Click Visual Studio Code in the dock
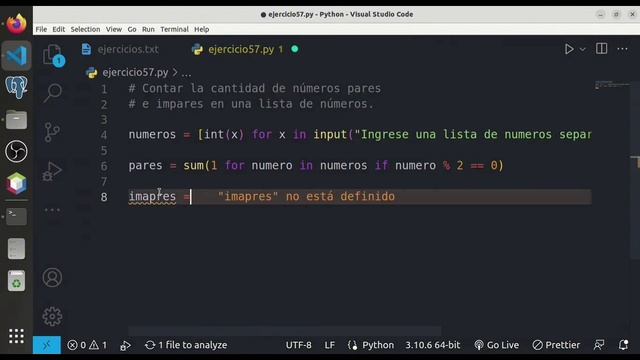This screenshot has width=640, height=360. pyautogui.click(x=16, y=56)
